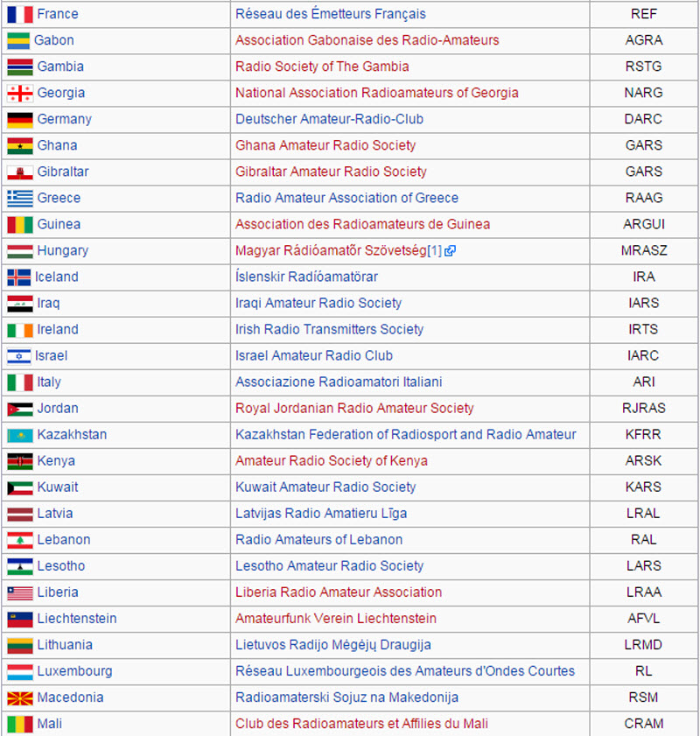Screen dimensions: 700x736
Task: Open the France country link
Action: [58, 14]
